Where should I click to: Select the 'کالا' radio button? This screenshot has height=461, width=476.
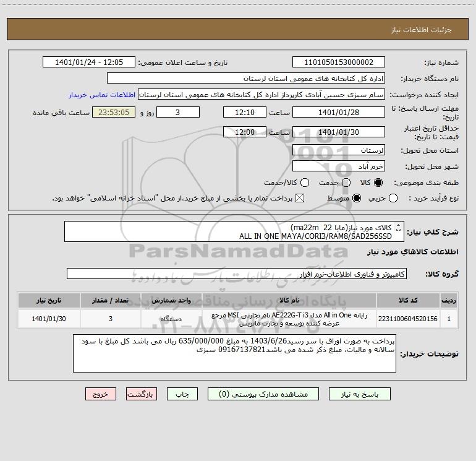point(378,183)
